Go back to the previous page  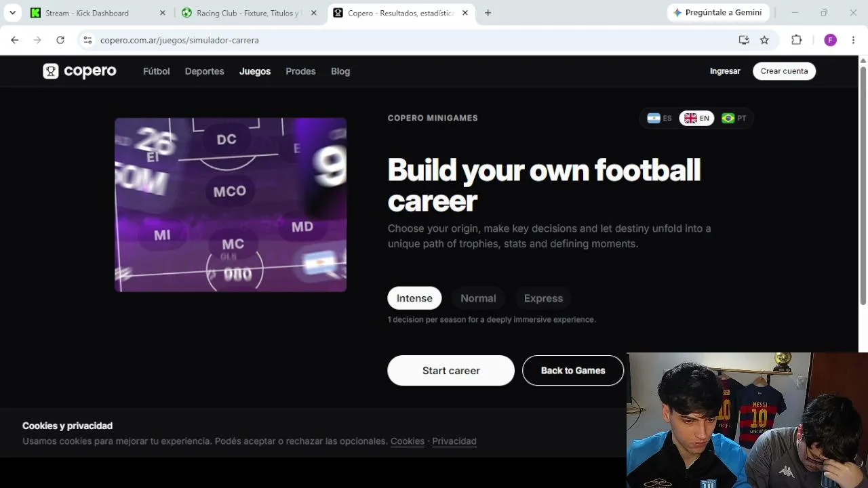tap(15, 40)
